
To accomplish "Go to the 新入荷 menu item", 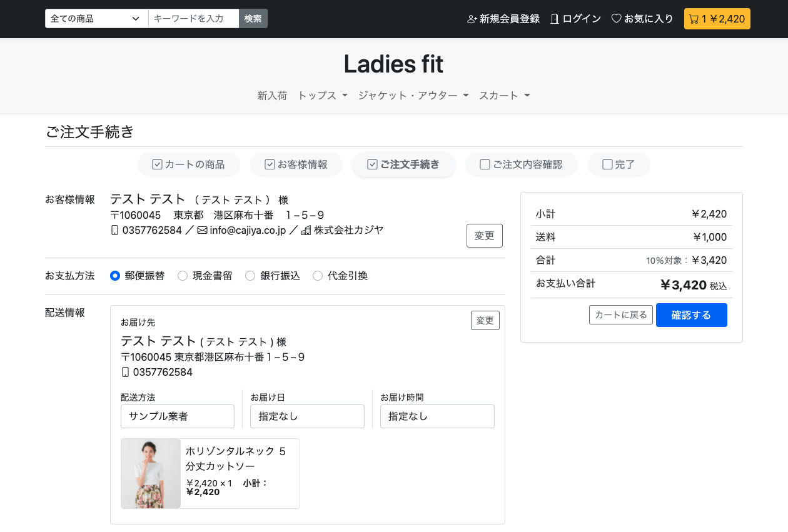I will click(x=273, y=95).
